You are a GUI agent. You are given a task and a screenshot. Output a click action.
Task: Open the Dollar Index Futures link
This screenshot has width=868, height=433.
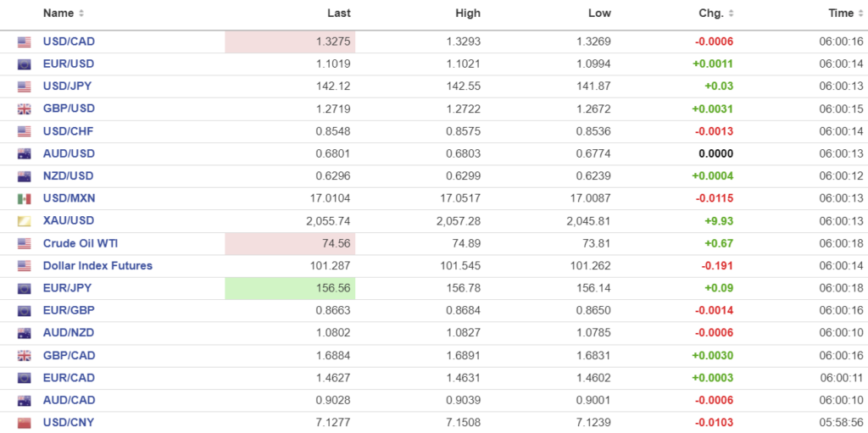click(x=97, y=265)
